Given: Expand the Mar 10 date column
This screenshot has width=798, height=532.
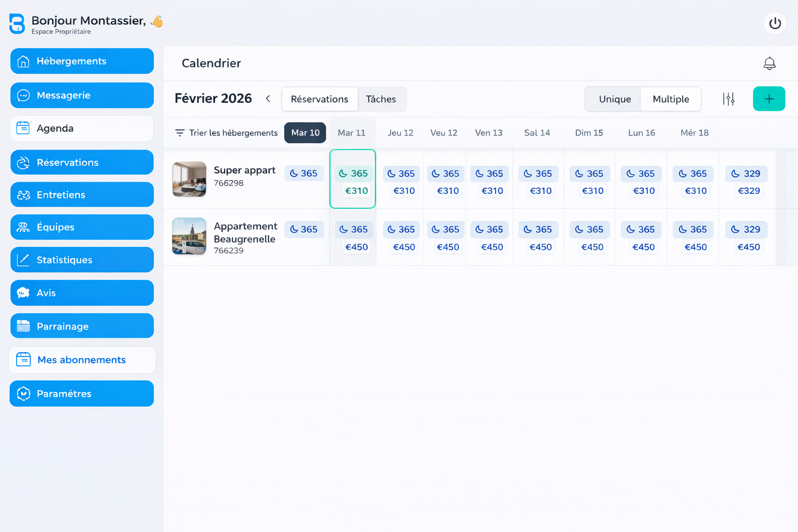Looking at the screenshot, I should click(x=305, y=132).
